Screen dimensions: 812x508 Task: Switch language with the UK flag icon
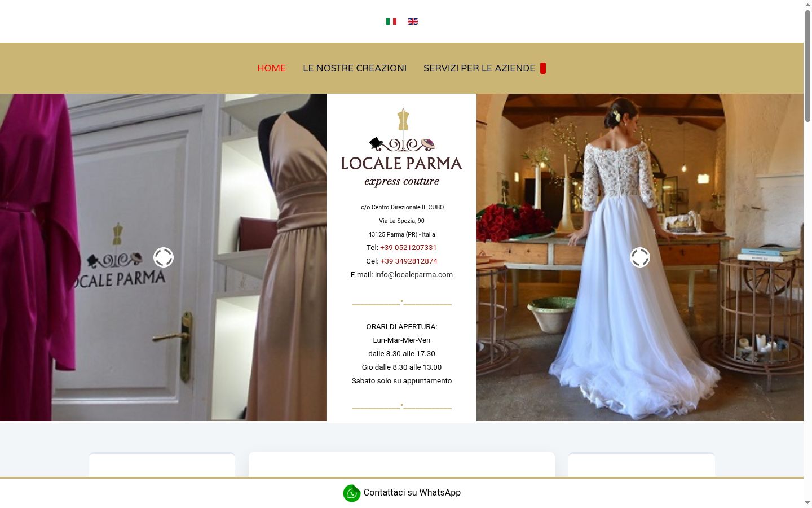(x=413, y=21)
